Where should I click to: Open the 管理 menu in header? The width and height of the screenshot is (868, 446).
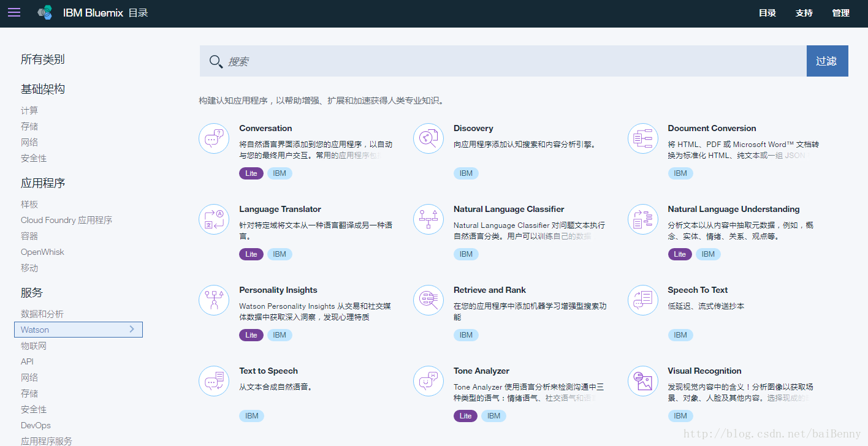[841, 13]
